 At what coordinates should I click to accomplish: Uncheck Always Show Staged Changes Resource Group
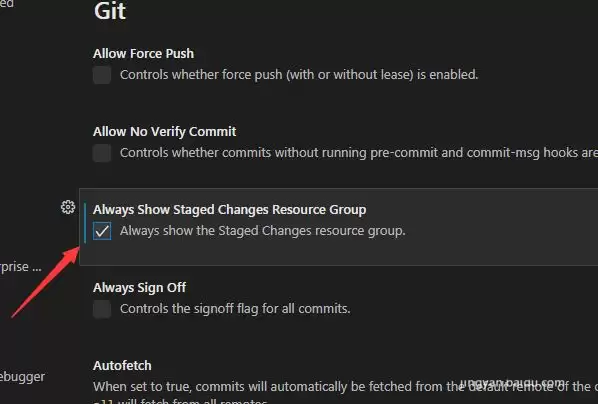102,231
